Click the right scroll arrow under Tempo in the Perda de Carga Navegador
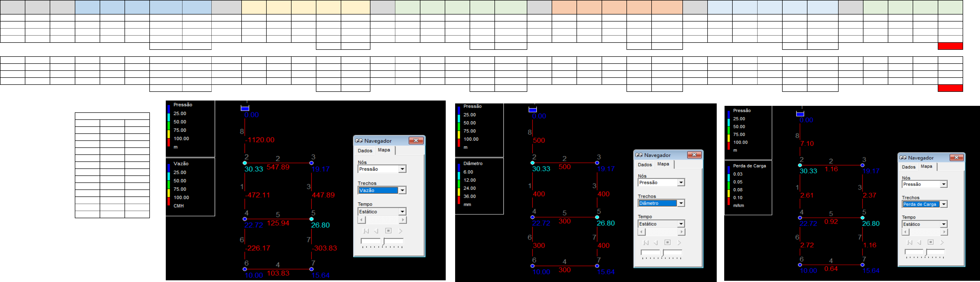This screenshot has width=980, height=282. [x=944, y=232]
